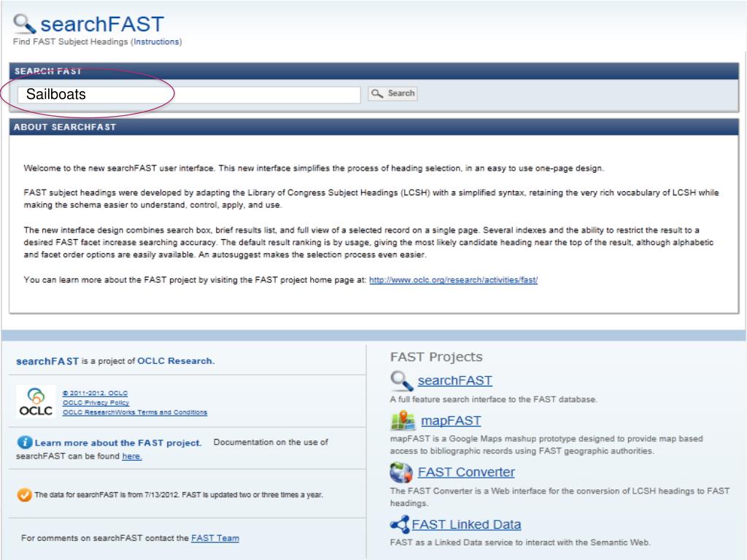
Task: Click the mapFAST map icon
Action: [x=403, y=421]
